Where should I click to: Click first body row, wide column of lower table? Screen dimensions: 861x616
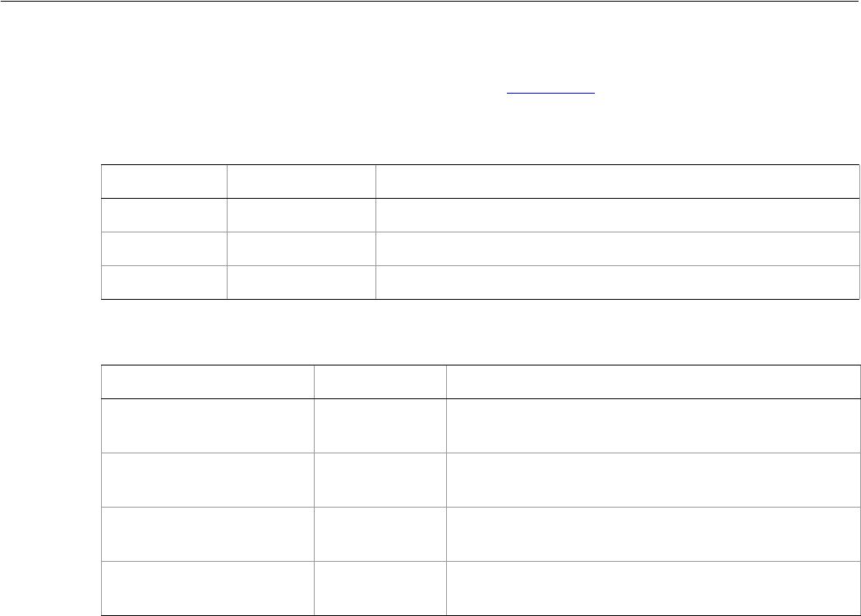[x=653, y=425]
